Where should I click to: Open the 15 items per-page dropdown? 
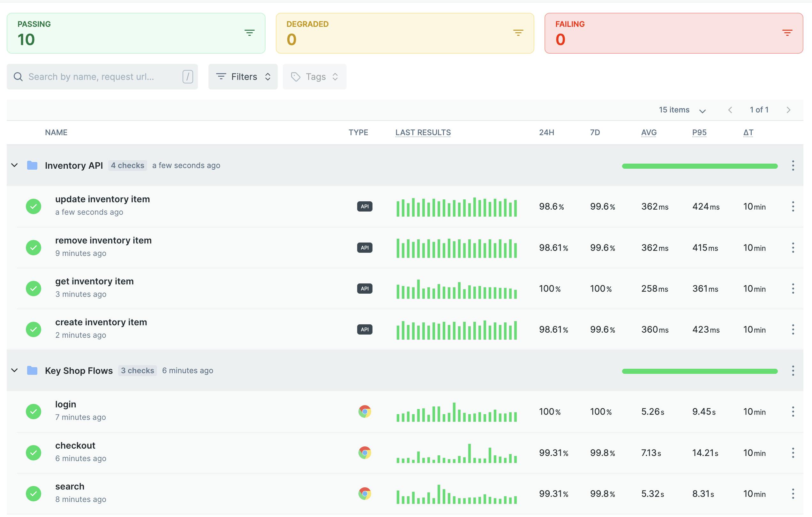pos(682,110)
